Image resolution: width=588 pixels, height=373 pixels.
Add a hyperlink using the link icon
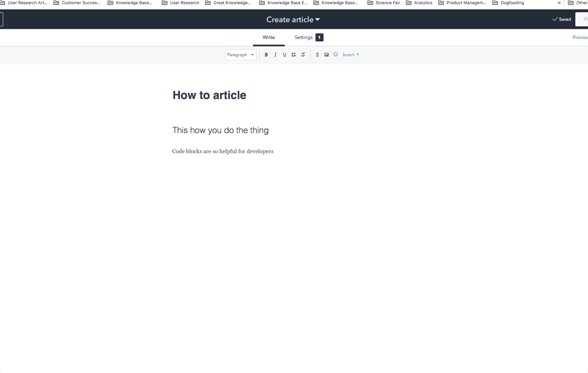(317, 55)
